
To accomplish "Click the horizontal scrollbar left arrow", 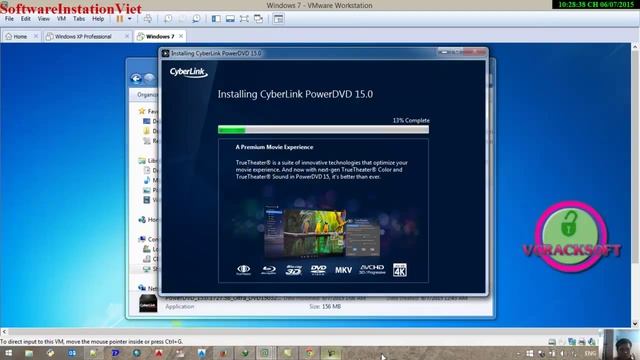I will pyautogui.click(x=4, y=332).
